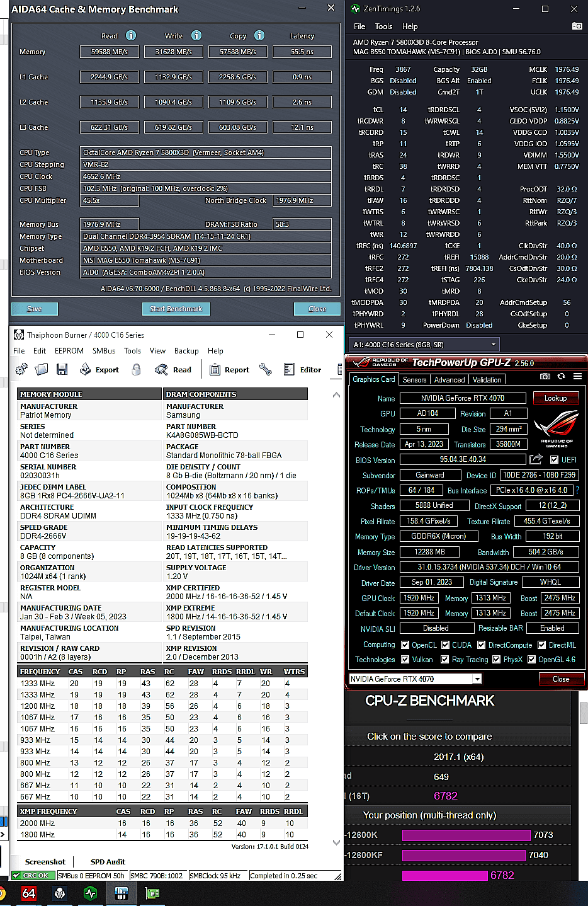Switch to the Sensors tab in GPU-Z
The width and height of the screenshot is (588, 906).
point(415,379)
